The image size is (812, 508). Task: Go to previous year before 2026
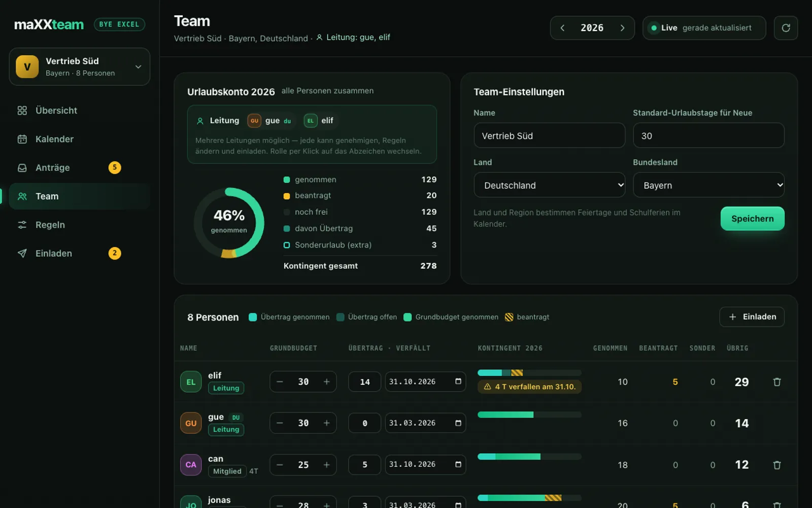(562, 28)
